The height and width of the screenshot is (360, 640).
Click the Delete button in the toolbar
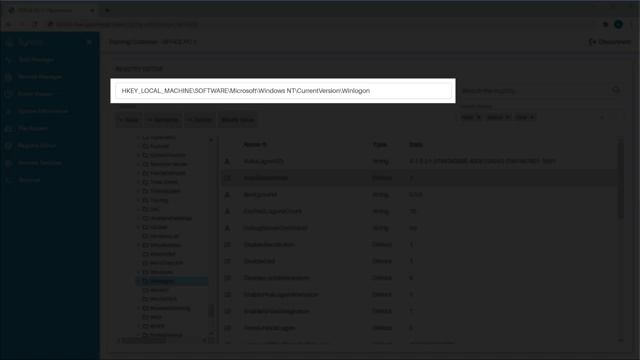click(200, 120)
